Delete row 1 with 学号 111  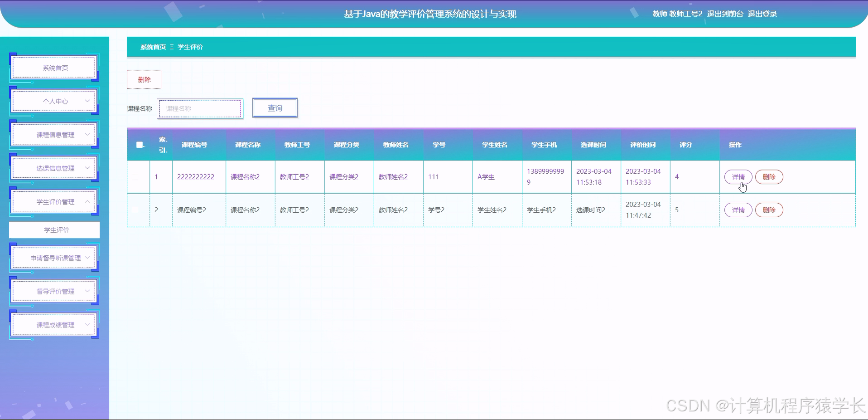[769, 177]
